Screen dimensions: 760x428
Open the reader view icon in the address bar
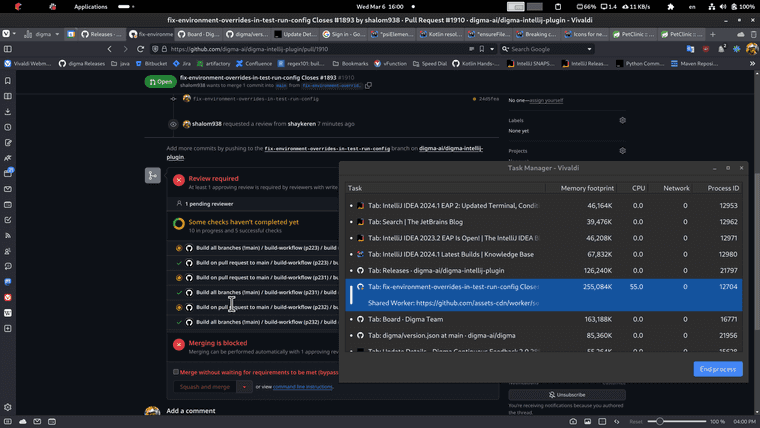[472, 49]
